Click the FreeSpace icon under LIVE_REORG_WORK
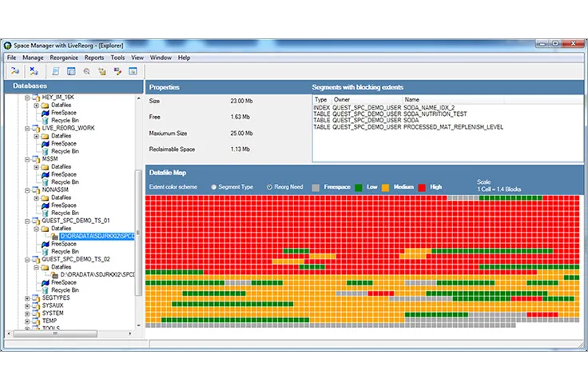The image size is (588, 391). (x=46, y=144)
